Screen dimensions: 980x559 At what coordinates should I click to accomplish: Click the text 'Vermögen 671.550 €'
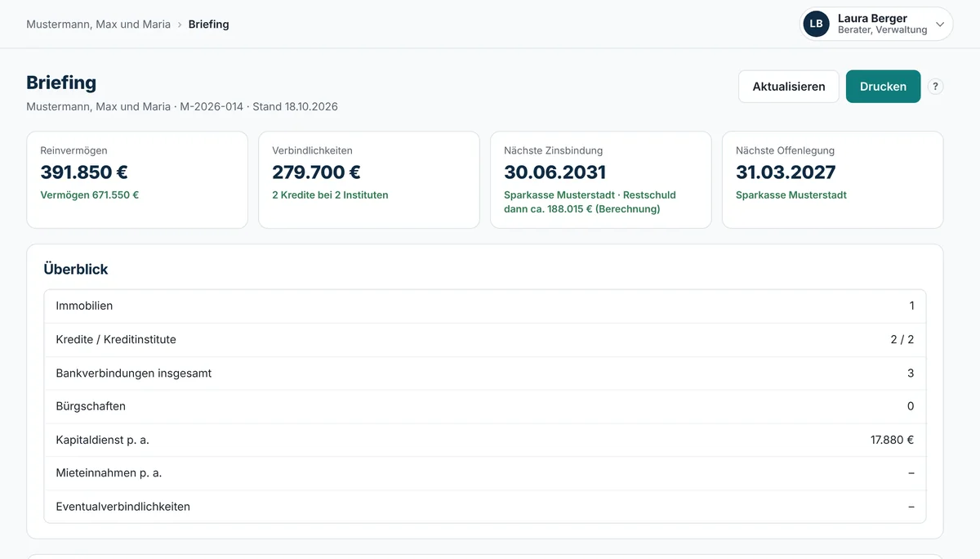pyautogui.click(x=89, y=195)
